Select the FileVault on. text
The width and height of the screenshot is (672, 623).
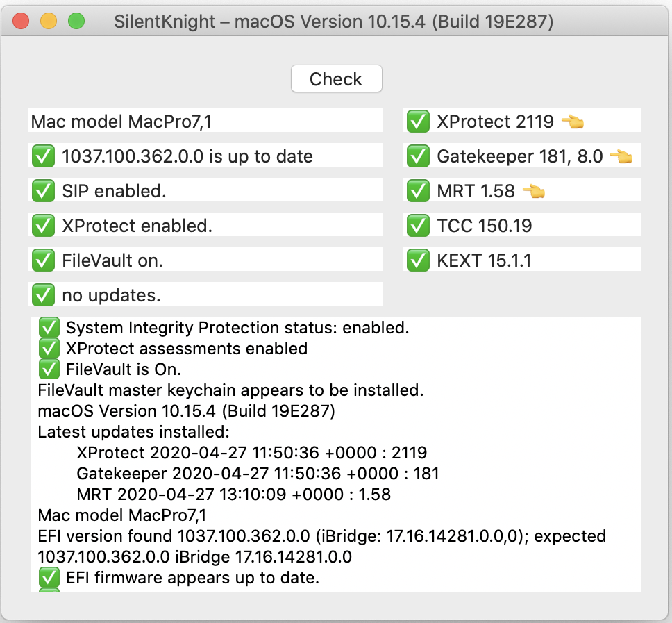point(112,260)
